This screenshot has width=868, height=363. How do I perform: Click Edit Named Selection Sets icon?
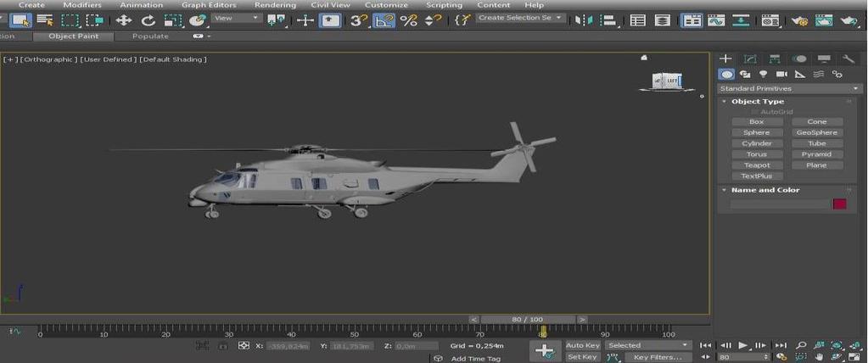462,20
